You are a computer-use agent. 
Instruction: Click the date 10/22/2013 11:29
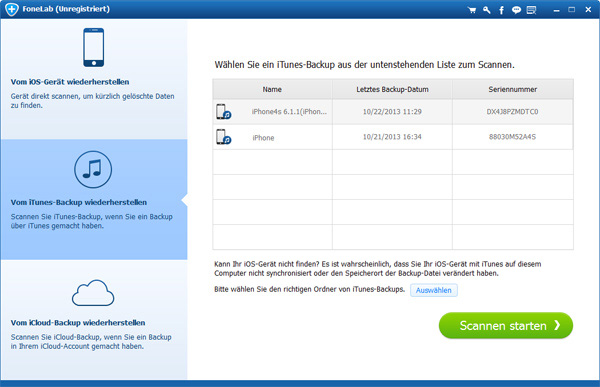click(x=392, y=112)
